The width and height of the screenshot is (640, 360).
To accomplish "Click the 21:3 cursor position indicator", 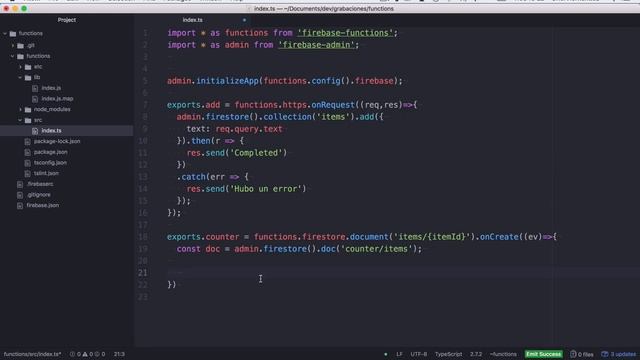I will (119, 354).
